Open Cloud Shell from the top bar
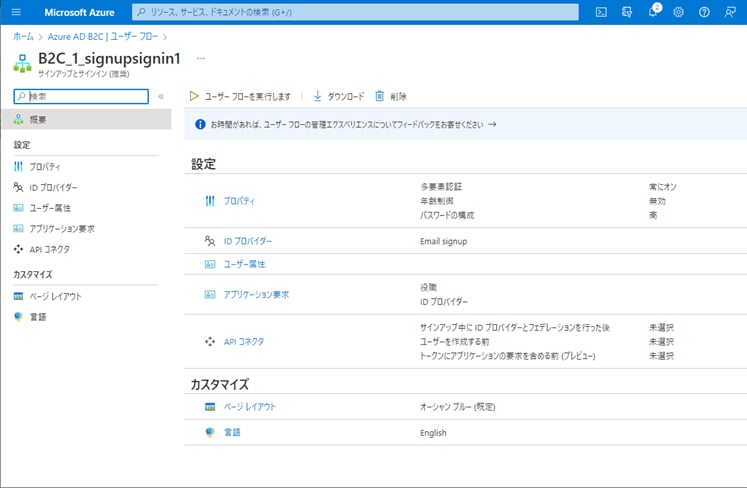 click(x=601, y=12)
